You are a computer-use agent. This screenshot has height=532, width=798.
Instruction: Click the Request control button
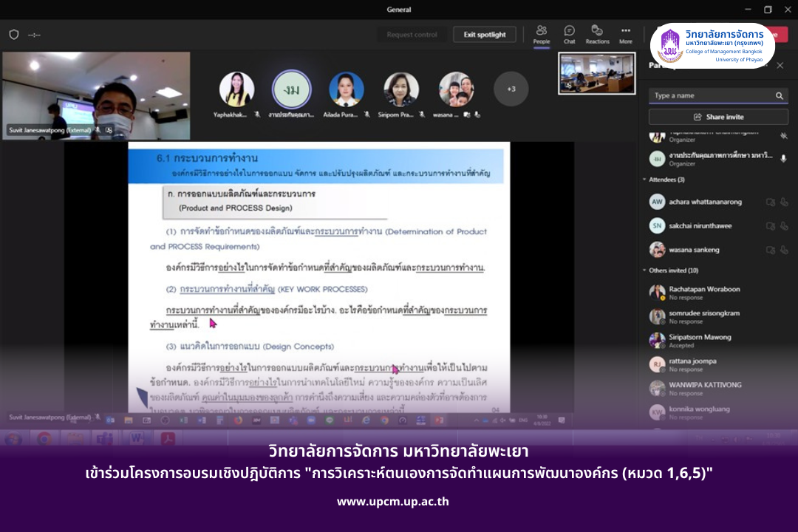412,35
